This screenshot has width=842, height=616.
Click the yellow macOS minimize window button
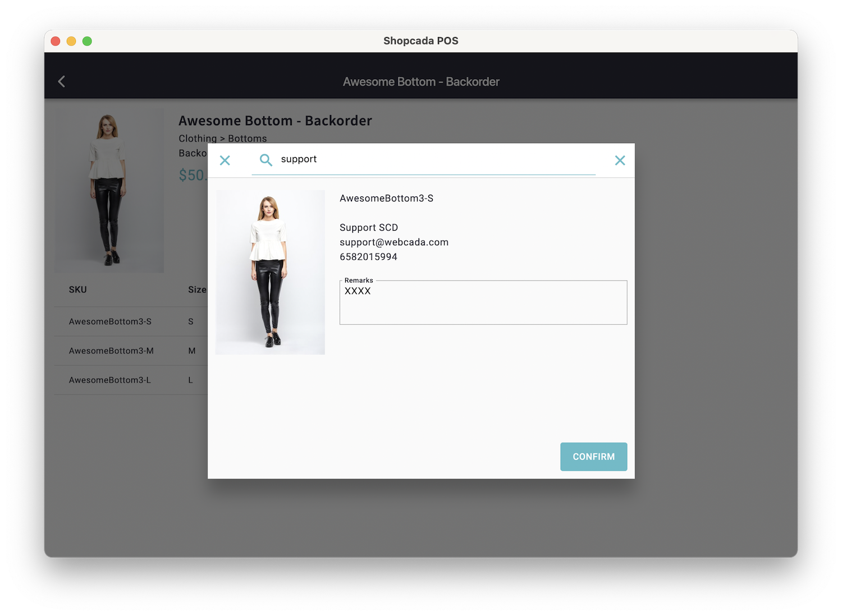[x=71, y=41]
